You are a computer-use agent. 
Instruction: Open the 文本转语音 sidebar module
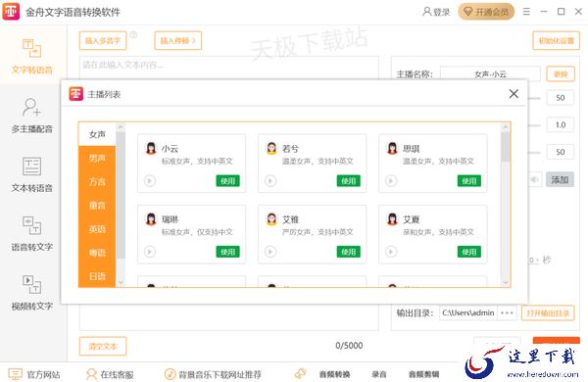pyautogui.click(x=32, y=174)
